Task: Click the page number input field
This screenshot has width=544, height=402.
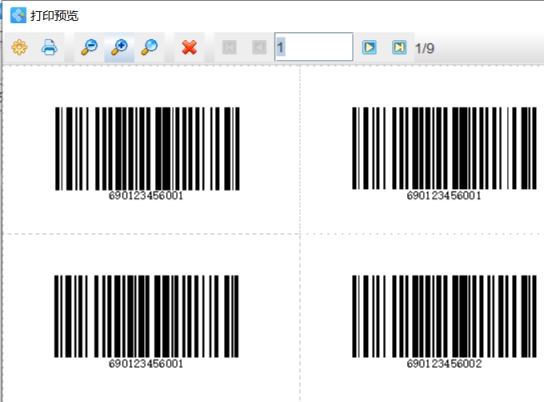Action: [314, 47]
